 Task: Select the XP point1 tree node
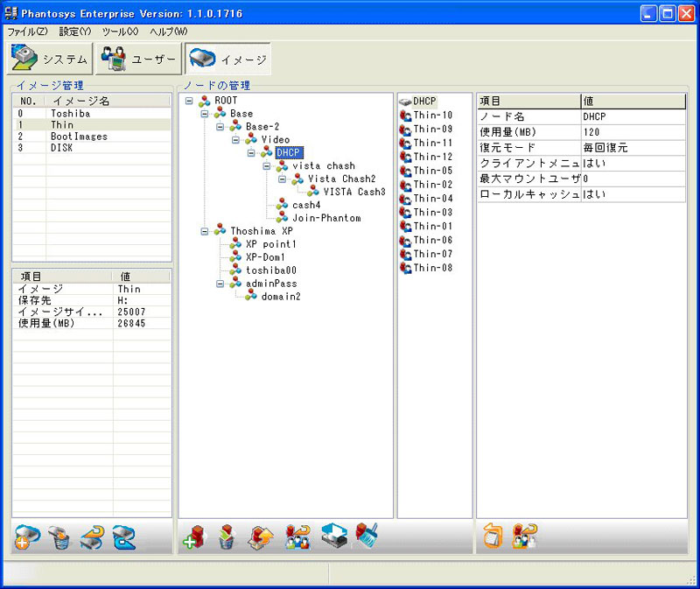270,244
